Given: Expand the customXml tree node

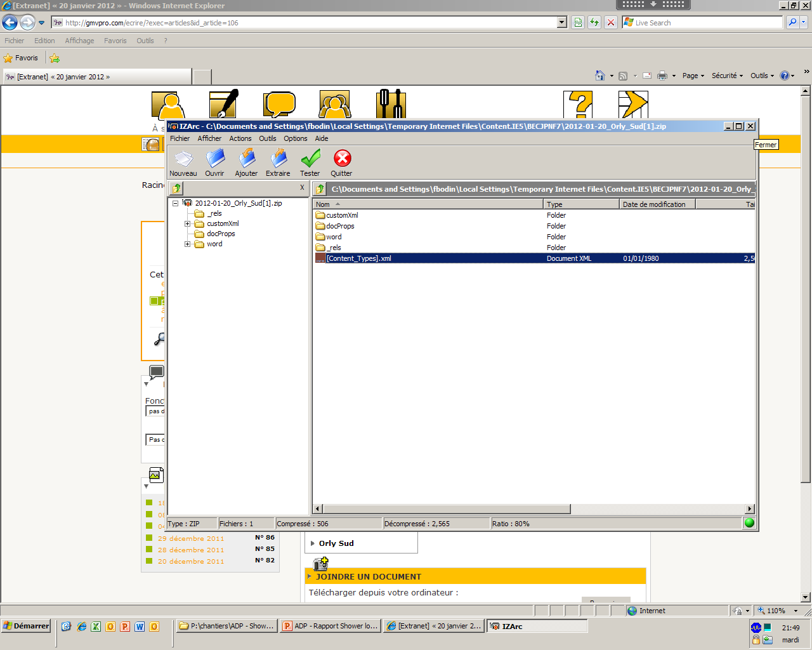Looking at the screenshot, I should coord(187,223).
